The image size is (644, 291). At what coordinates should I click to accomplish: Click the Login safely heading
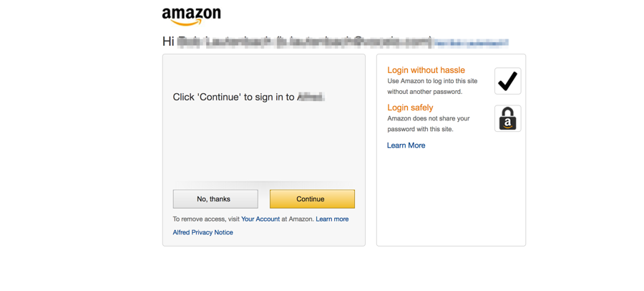pos(410,108)
